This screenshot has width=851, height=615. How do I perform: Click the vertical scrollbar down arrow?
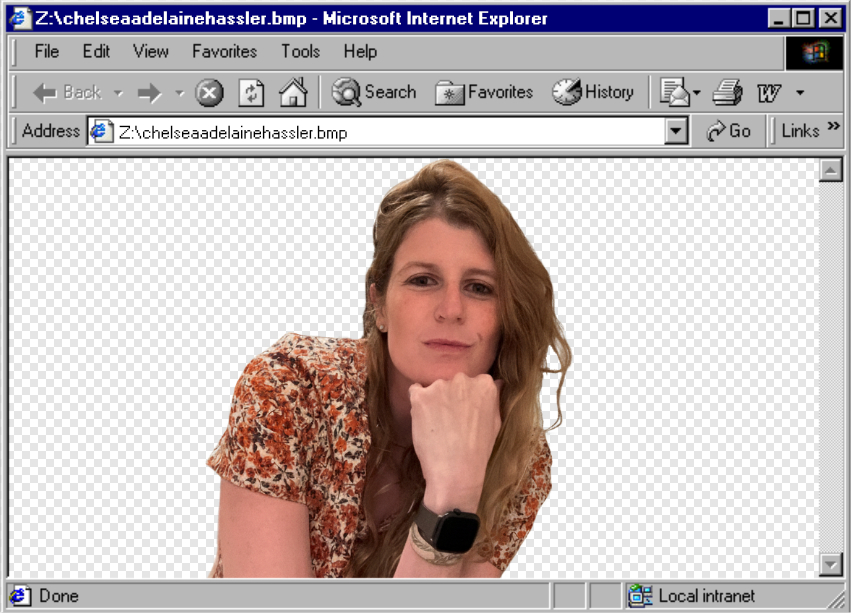coord(830,565)
